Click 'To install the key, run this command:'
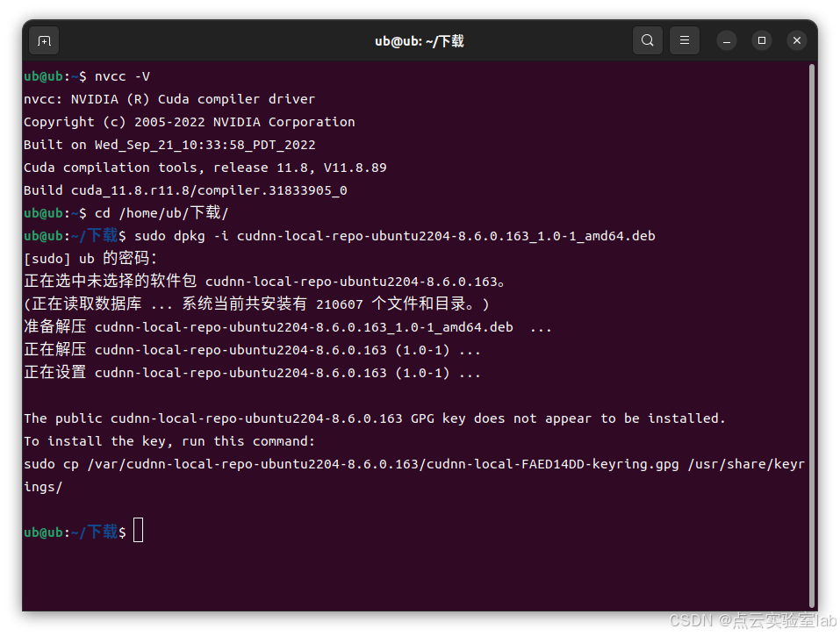 click(169, 441)
